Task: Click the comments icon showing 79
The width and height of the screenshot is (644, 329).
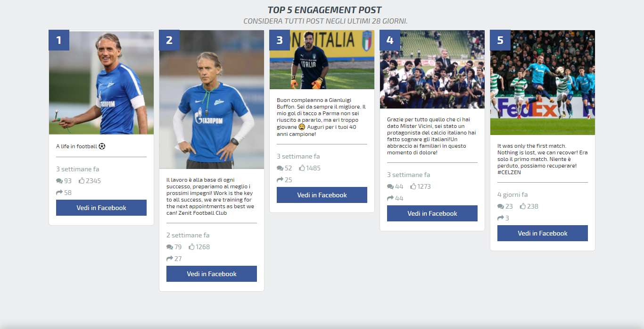Action: pos(170,247)
